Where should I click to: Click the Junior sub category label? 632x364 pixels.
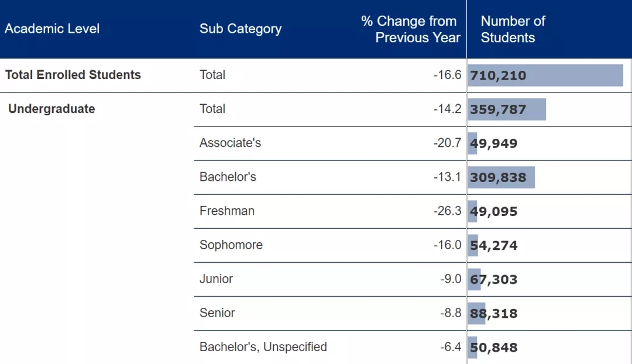216,279
